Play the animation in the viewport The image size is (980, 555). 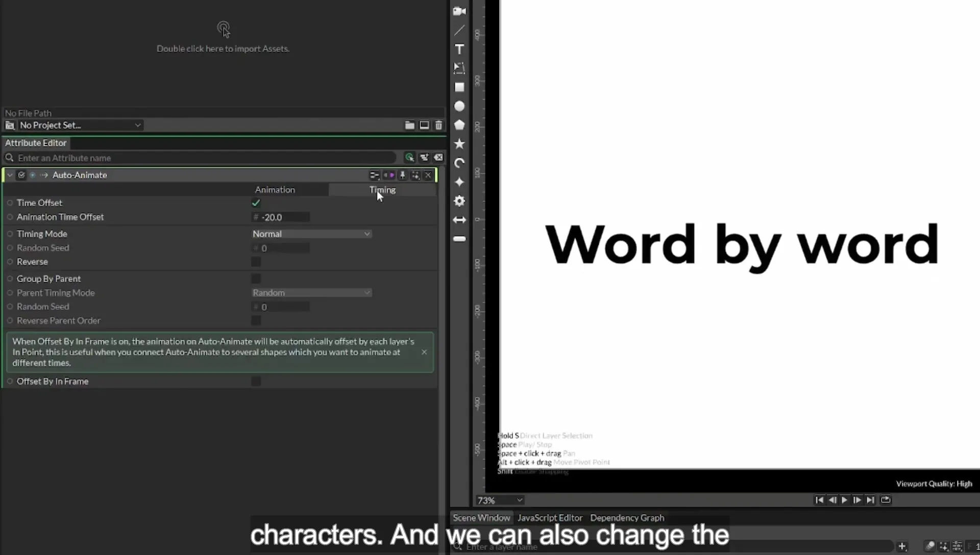coord(844,500)
